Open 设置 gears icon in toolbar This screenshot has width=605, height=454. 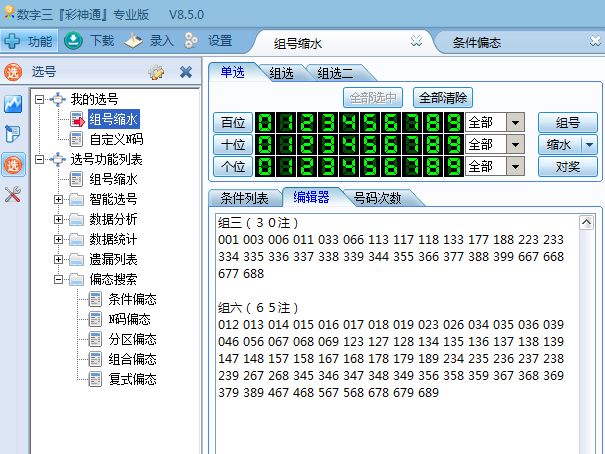coord(193,41)
